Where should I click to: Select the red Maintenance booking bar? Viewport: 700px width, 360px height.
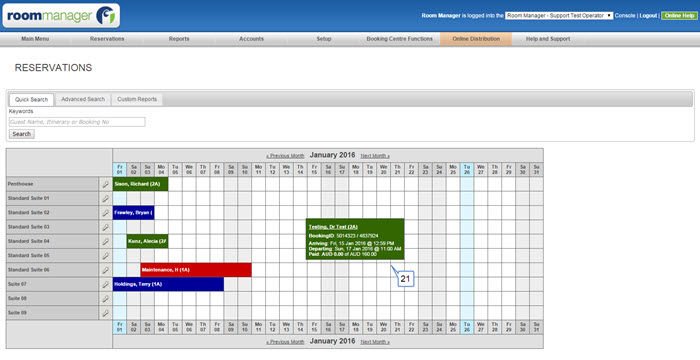(196, 270)
